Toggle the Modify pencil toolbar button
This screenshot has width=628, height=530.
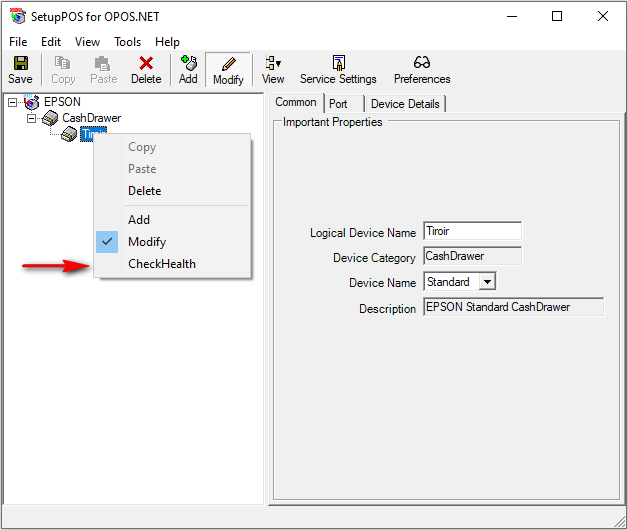pyautogui.click(x=228, y=69)
